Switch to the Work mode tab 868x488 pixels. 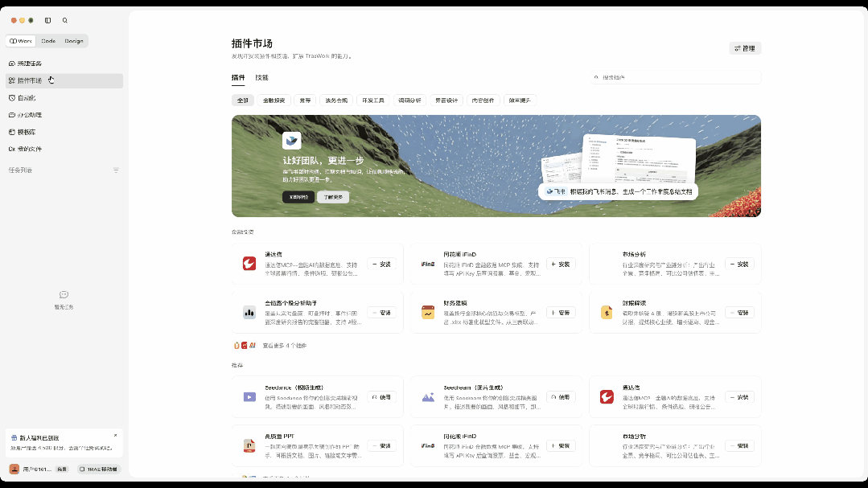click(21, 41)
